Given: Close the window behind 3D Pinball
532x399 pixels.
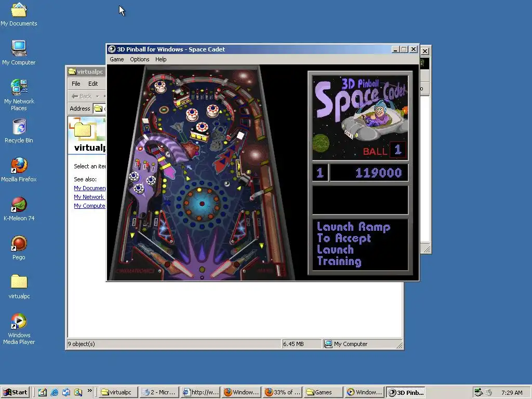Looking at the screenshot, I should [425, 51].
